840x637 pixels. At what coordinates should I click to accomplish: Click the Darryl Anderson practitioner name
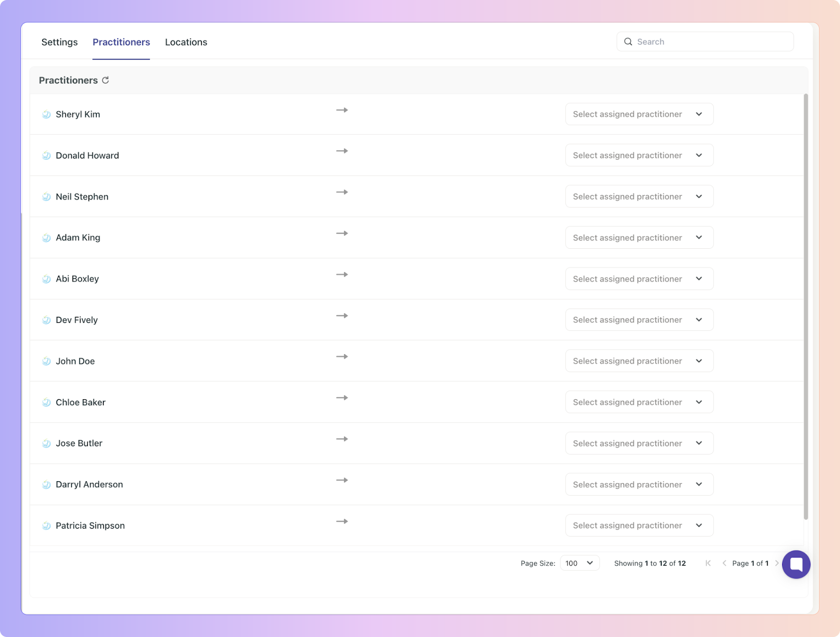pos(89,485)
